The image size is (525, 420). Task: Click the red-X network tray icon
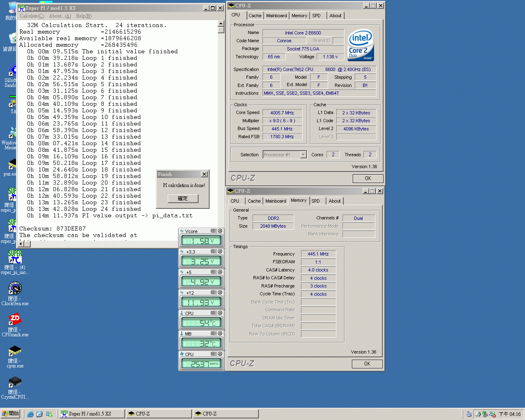492,414
